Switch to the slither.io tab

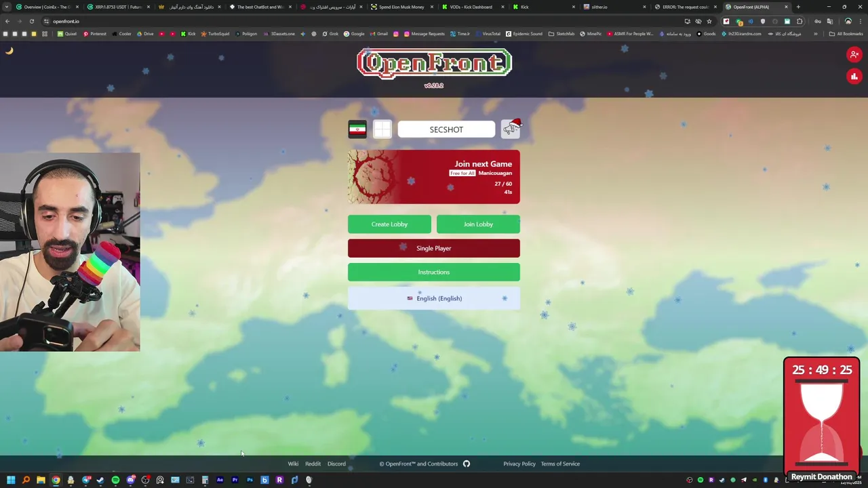click(614, 7)
